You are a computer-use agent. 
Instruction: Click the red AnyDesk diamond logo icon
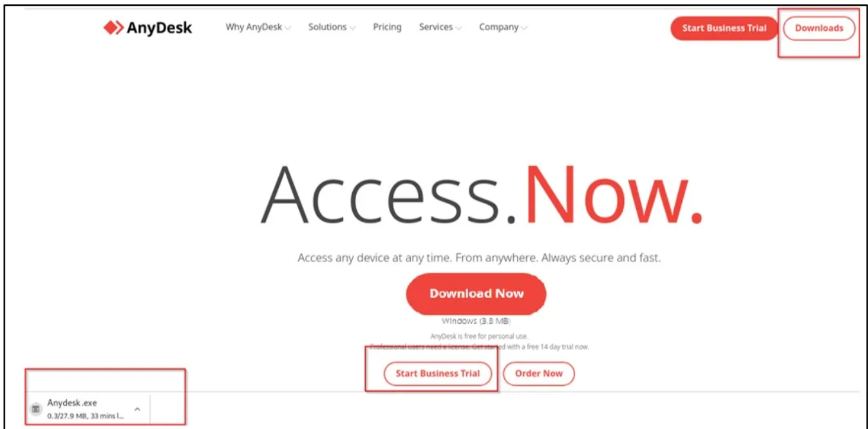click(113, 28)
